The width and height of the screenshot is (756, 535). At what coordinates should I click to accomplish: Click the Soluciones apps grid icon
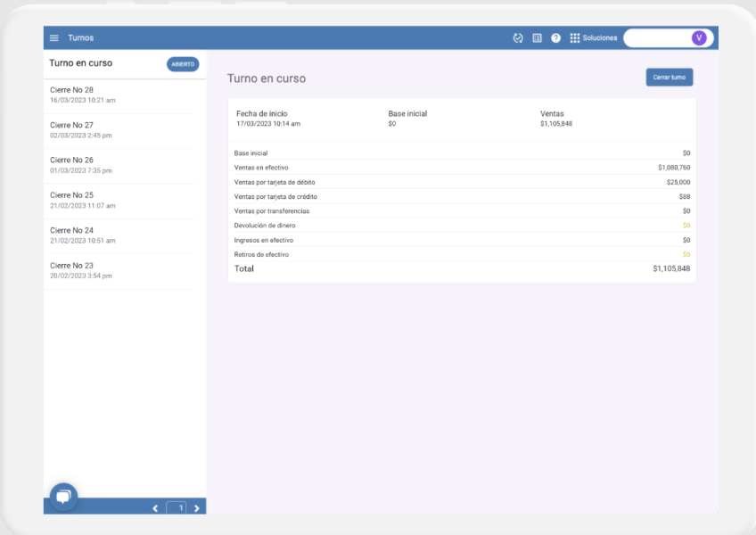click(575, 38)
